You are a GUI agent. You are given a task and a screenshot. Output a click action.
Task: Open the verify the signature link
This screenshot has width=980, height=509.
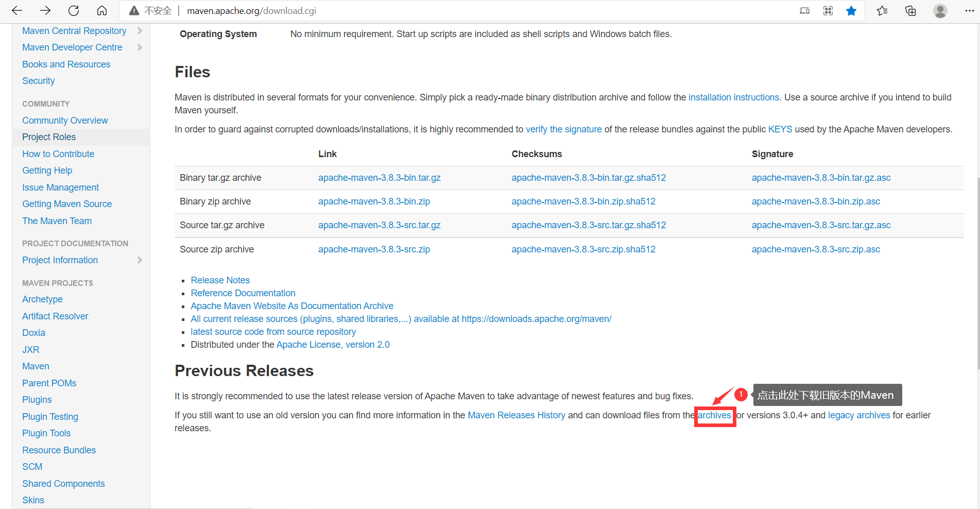click(x=564, y=129)
